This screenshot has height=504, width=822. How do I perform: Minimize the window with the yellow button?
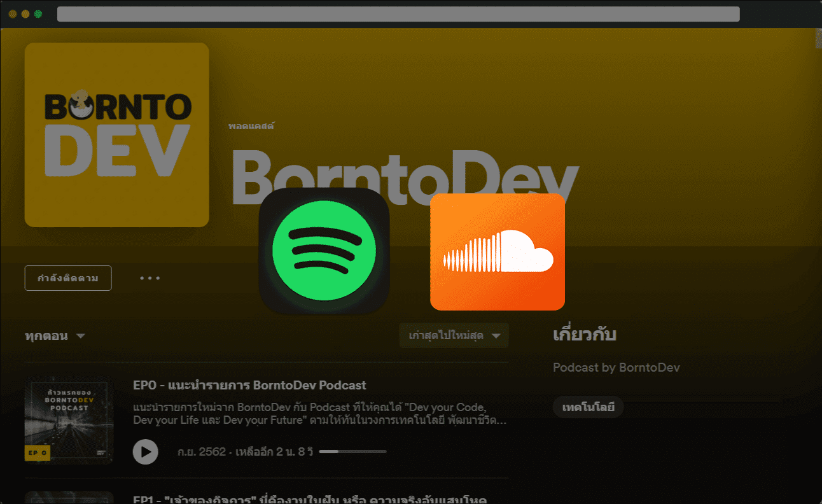pyautogui.click(x=25, y=14)
